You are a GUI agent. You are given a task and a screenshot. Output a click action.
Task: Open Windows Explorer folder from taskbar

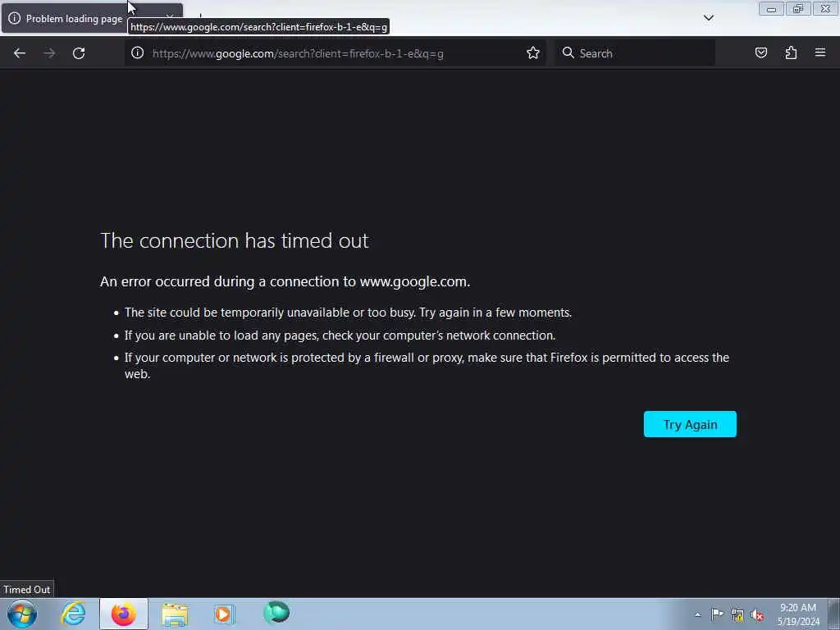[x=175, y=614]
